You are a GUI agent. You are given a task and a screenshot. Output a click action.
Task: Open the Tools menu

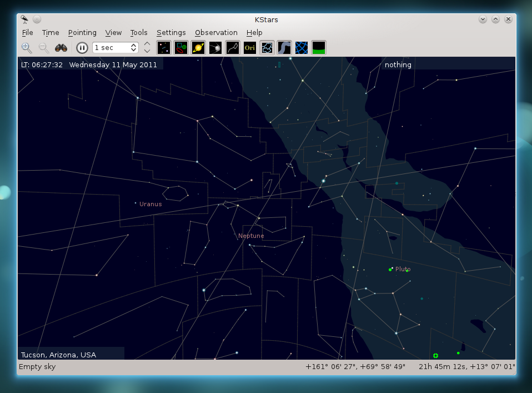click(139, 33)
